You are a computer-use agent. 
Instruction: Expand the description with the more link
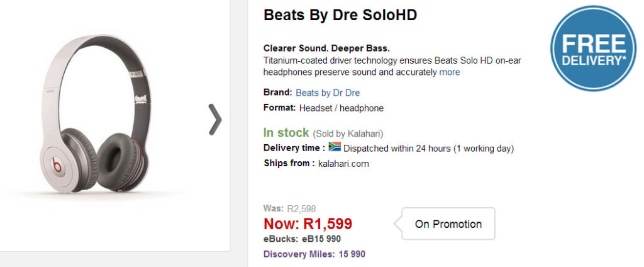[x=449, y=72]
